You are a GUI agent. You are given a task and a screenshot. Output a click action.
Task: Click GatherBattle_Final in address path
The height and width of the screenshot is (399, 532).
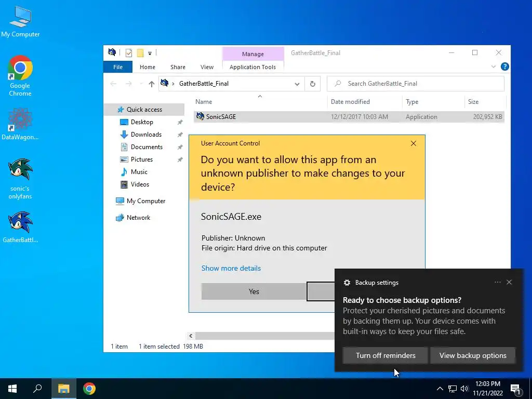[x=204, y=84]
